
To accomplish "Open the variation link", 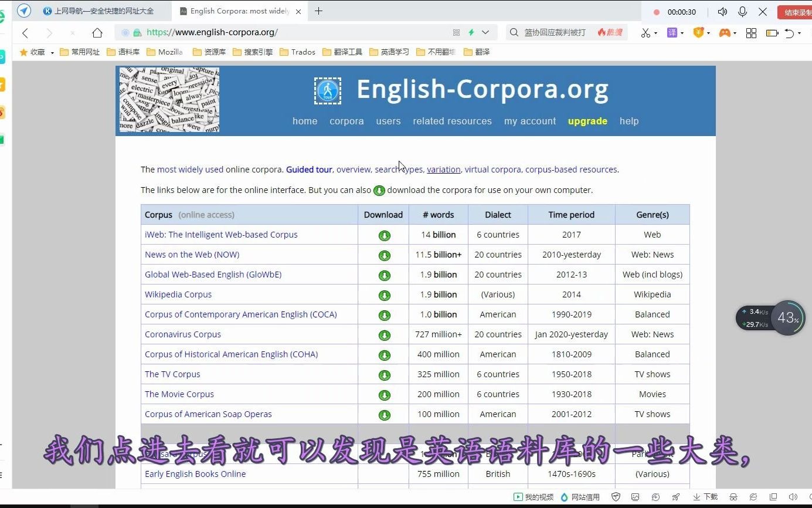I will pos(443,170).
